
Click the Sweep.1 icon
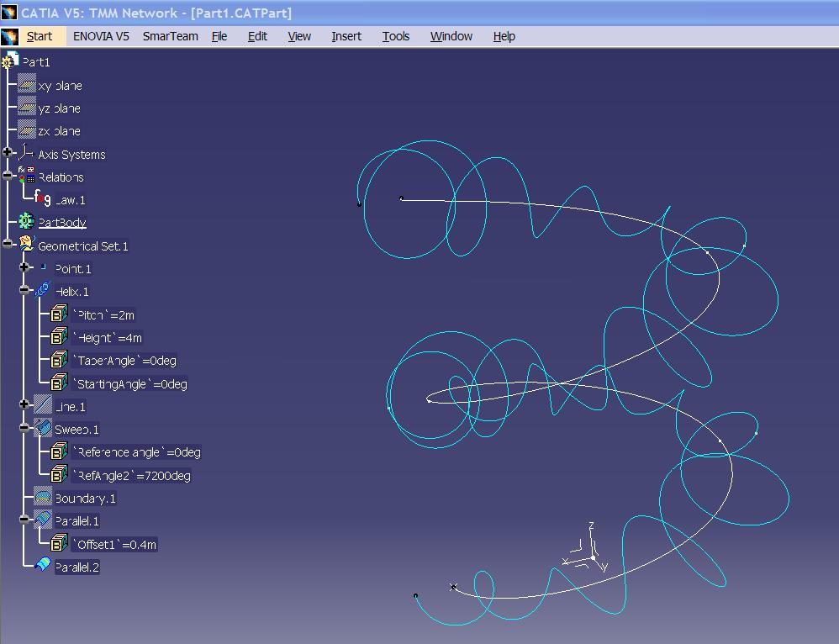click(x=43, y=428)
